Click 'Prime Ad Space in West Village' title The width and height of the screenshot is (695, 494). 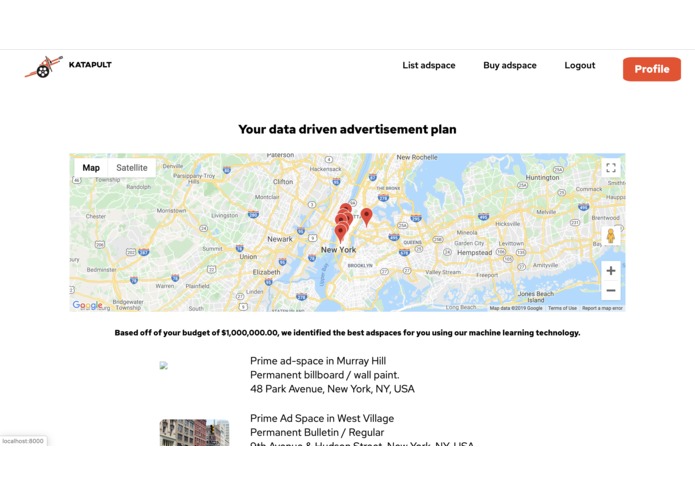tap(322, 418)
